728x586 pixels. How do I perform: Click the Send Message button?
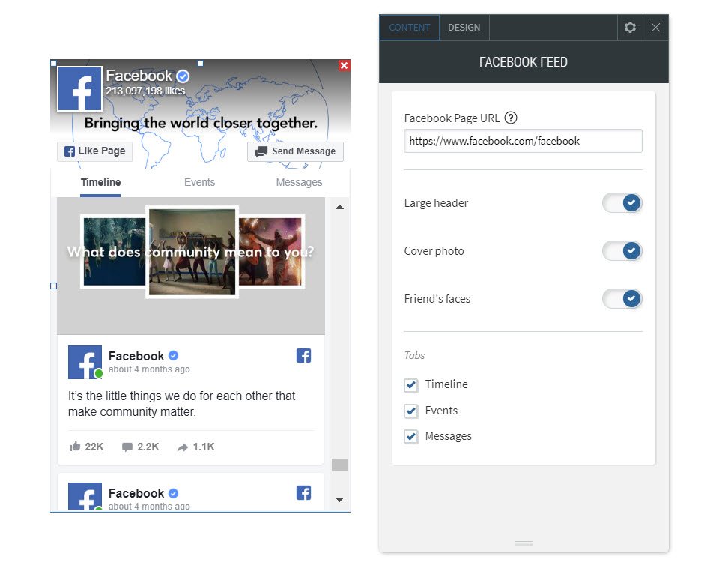point(295,151)
